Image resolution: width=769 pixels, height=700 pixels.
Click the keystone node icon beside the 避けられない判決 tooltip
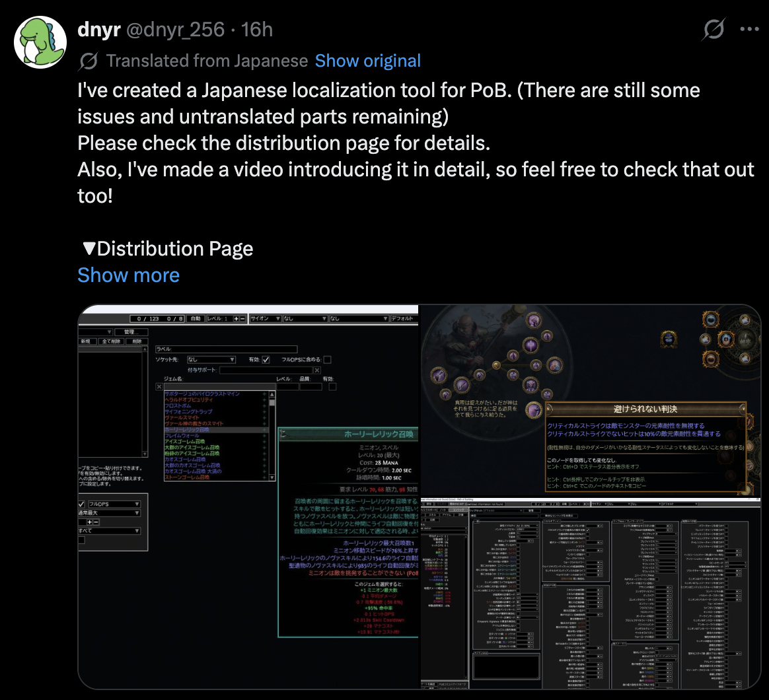(x=534, y=409)
